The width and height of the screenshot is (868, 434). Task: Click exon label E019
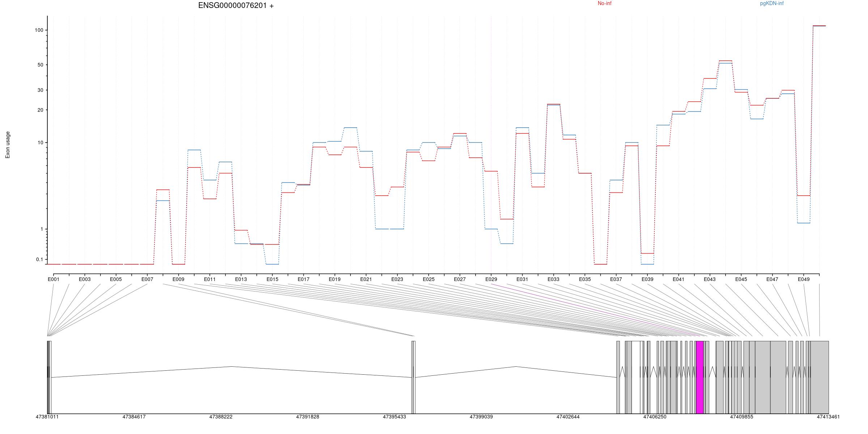click(335, 279)
